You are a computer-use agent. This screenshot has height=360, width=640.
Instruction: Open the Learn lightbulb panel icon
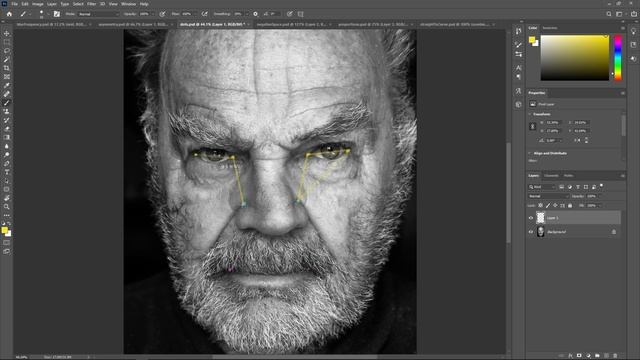pyautogui.click(x=633, y=31)
